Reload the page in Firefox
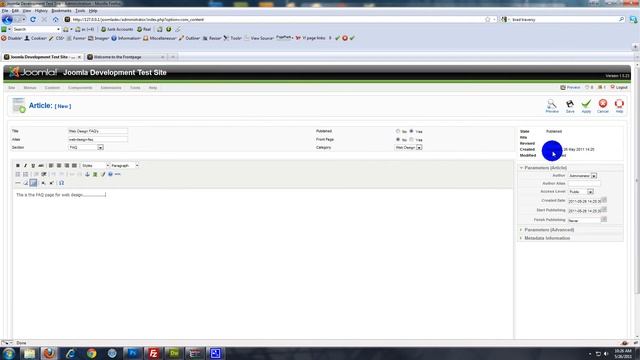This screenshot has width=640, height=360. (x=33, y=19)
